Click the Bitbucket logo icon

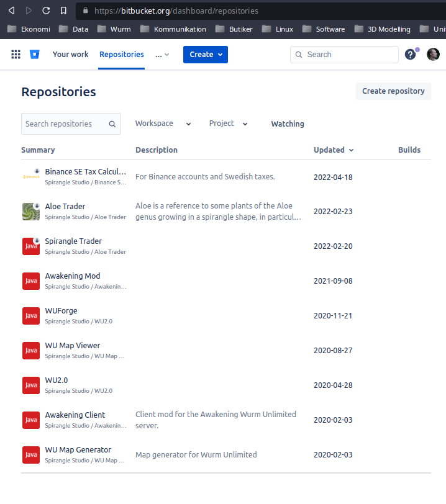pos(34,55)
